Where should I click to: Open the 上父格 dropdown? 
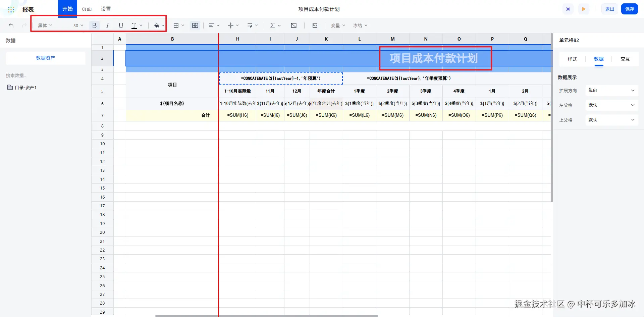tap(611, 120)
